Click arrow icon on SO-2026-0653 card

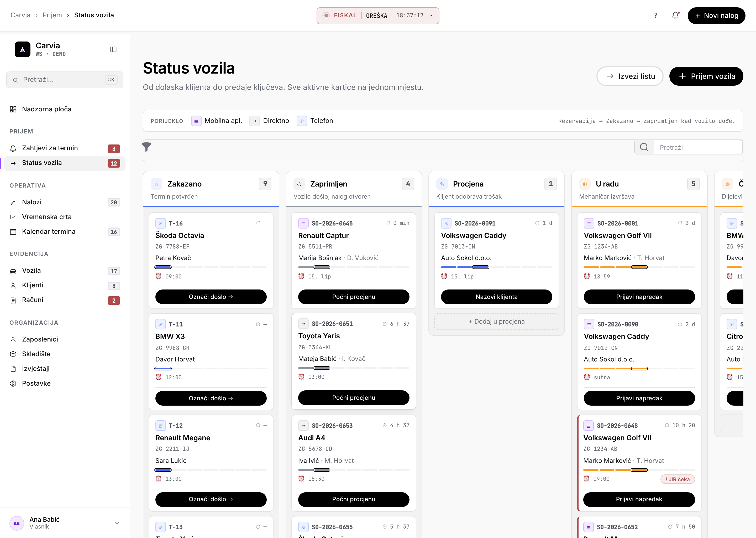tap(303, 425)
